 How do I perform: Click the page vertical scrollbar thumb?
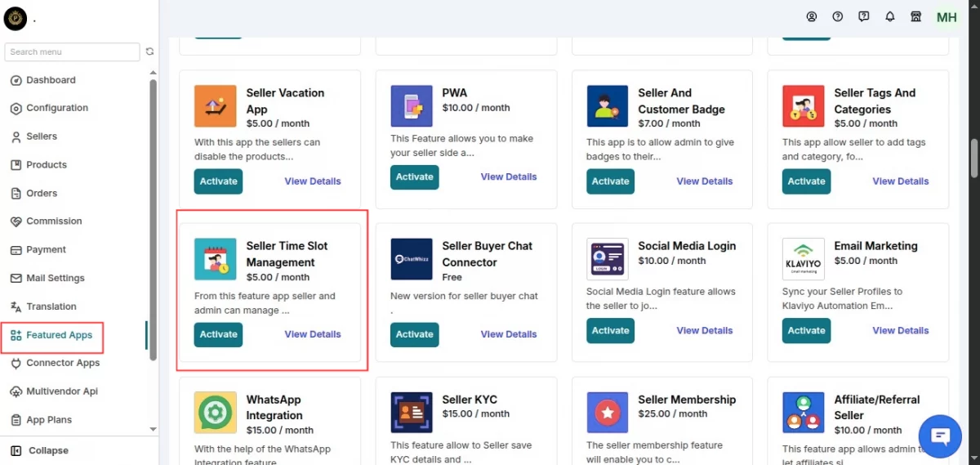pyautogui.click(x=973, y=157)
